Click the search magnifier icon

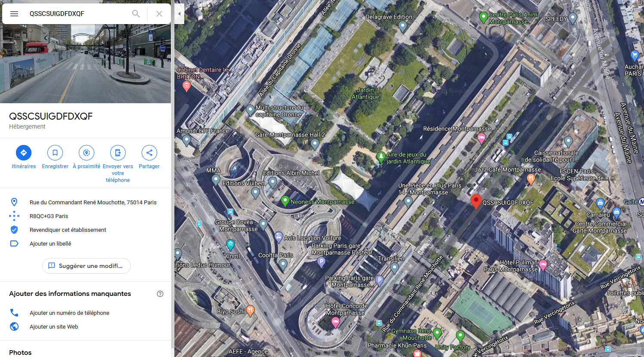click(136, 14)
